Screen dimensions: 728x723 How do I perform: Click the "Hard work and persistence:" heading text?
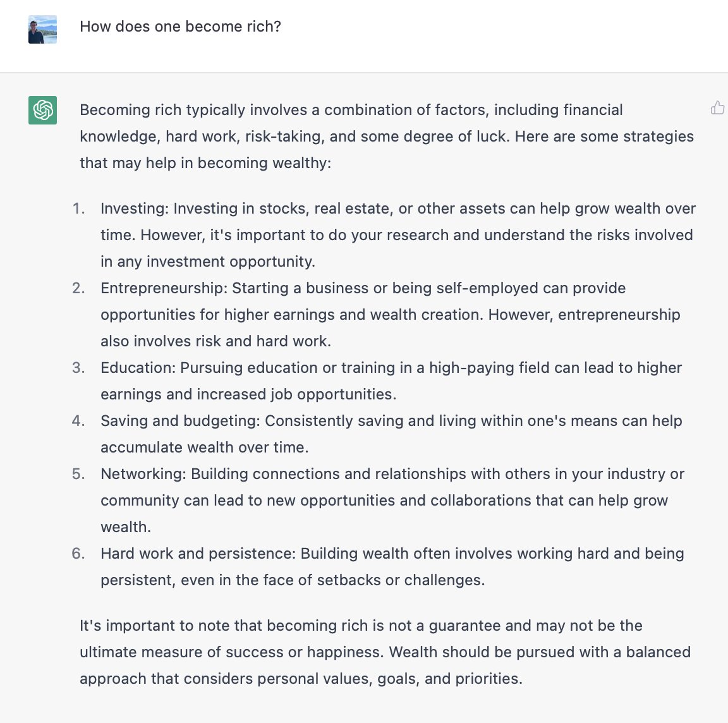198,554
